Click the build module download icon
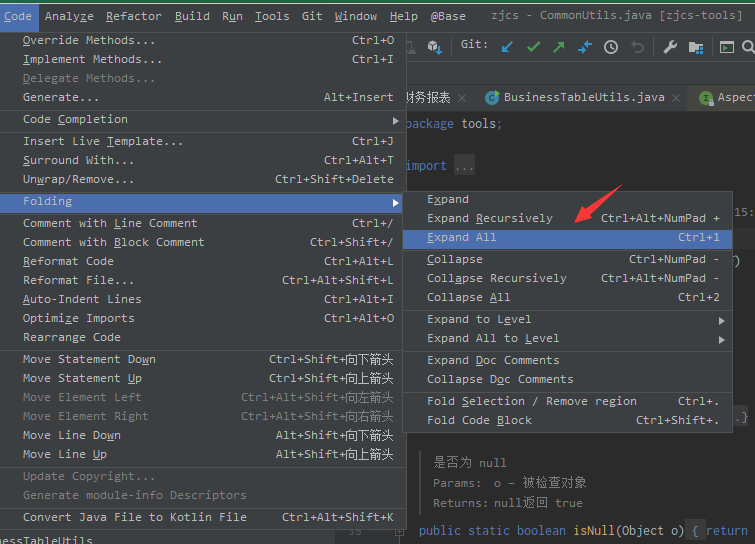The height and width of the screenshot is (544, 755). (435, 47)
